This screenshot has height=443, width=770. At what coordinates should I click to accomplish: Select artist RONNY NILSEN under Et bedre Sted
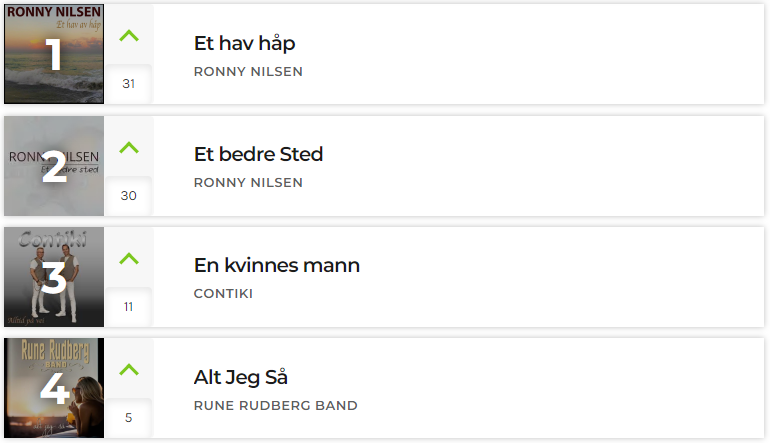click(x=248, y=183)
